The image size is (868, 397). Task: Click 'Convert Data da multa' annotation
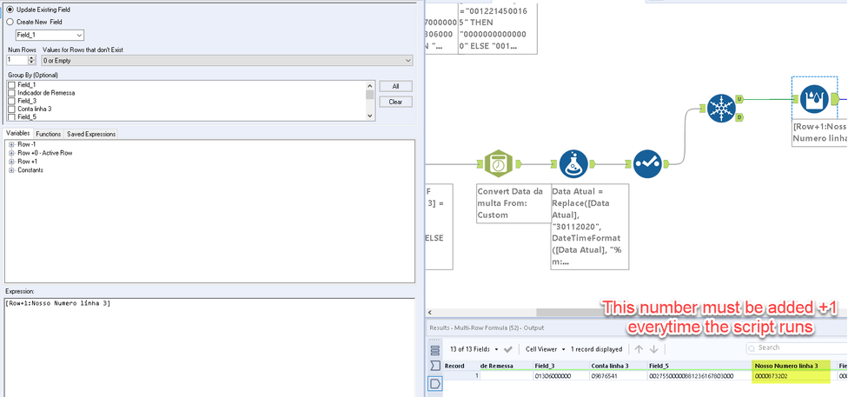[x=514, y=203]
